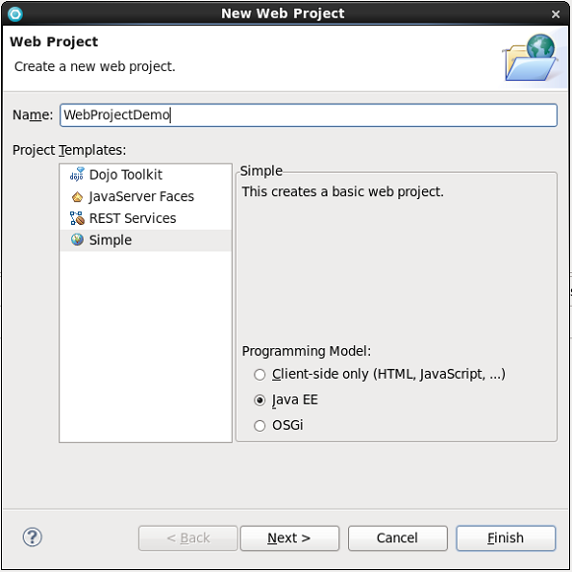This screenshot has width=572, height=572.
Task: Click the 'Project Templates:' label
Action: (69, 150)
